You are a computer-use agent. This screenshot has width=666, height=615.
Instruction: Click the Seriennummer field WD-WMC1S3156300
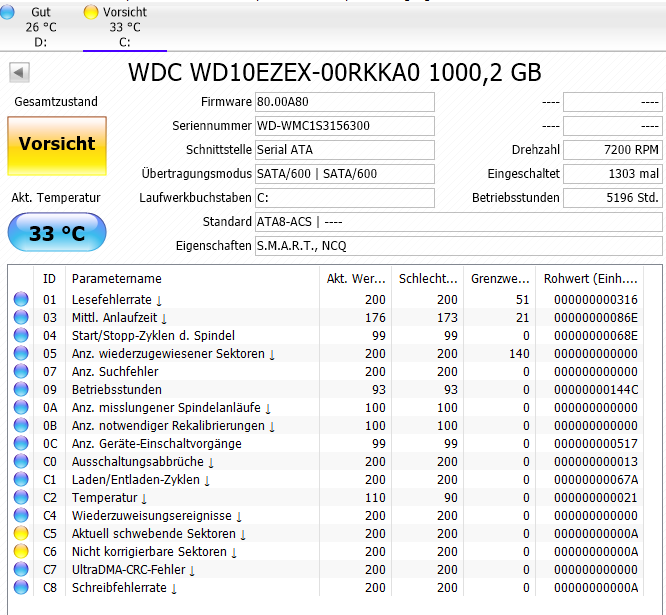click(344, 126)
